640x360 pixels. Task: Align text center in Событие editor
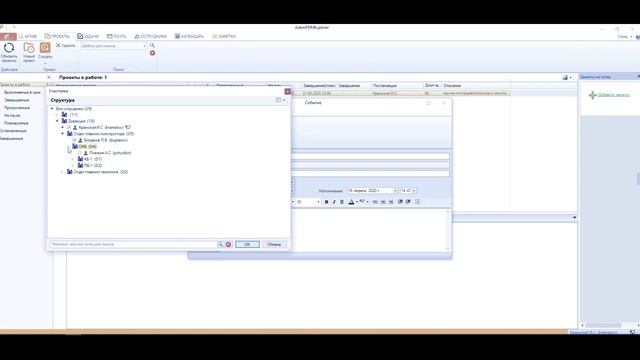coord(383,202)
